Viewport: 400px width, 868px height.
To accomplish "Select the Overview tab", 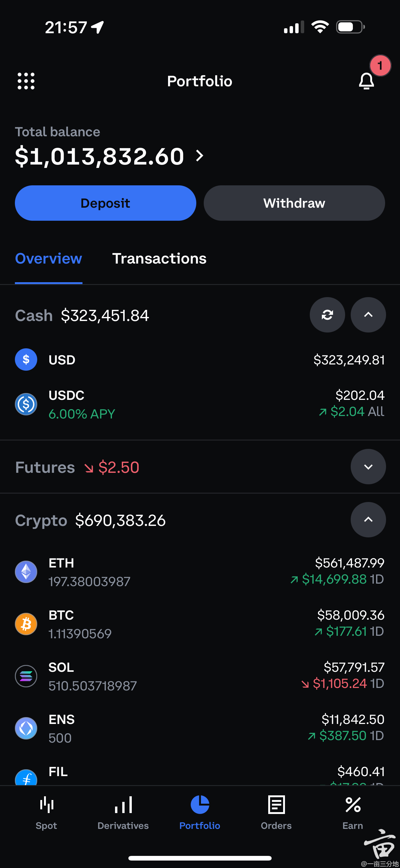I will pos(48,259).
